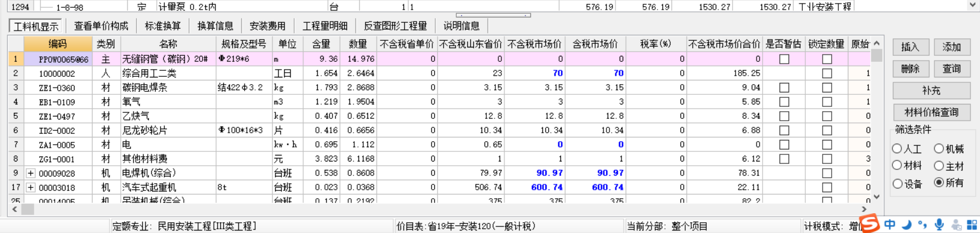Screen dimensions: 980x233
Task: Tick 是否暂估 checkbox for 尼龙砂轮片 row
Action: click(x=784, y=130)
